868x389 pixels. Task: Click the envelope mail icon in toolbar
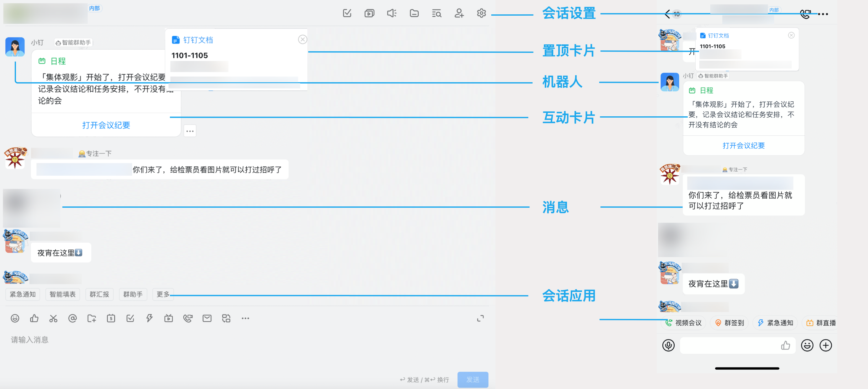point(207,318)
